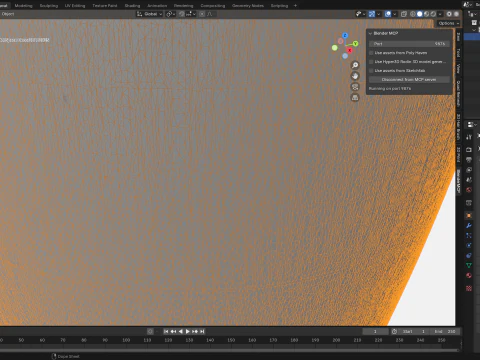
Task: Open the Options dropdown in viewport
Action: click(x=448, y=23)
